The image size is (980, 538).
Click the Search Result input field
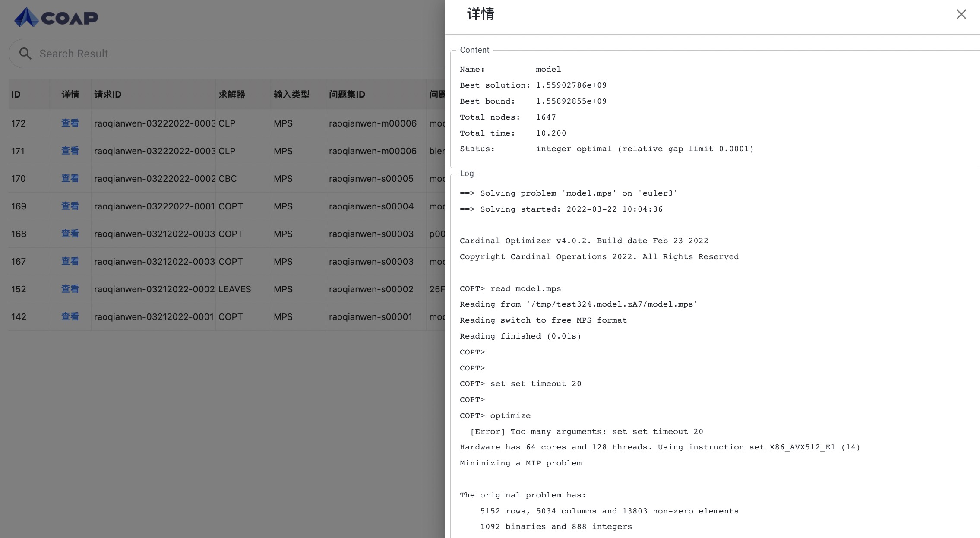pyautogui.click(x=225, y=54)
